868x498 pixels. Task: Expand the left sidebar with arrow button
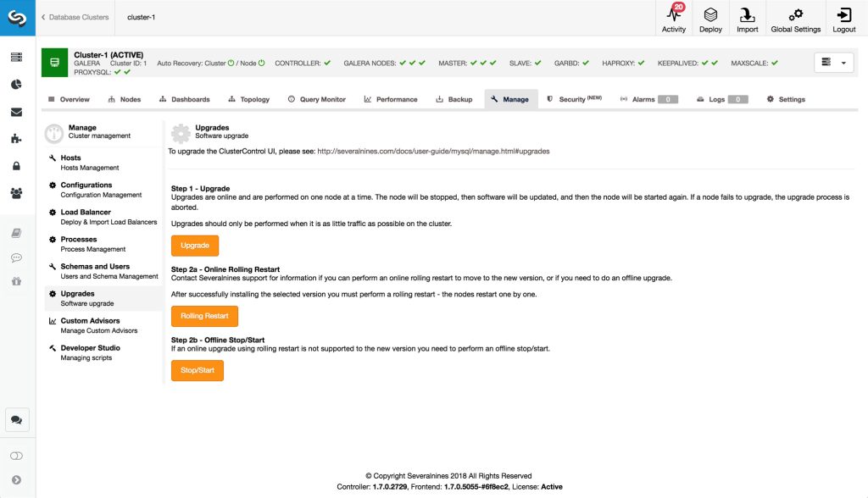click(16, 479)
